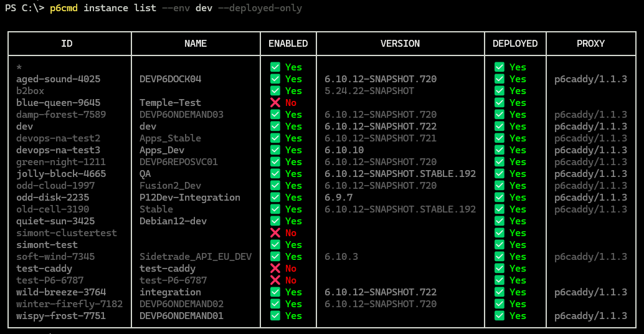Click the DEPLOYED green check for b2box
Viewport: 644px width, 334px height.
tap(500, 91)
